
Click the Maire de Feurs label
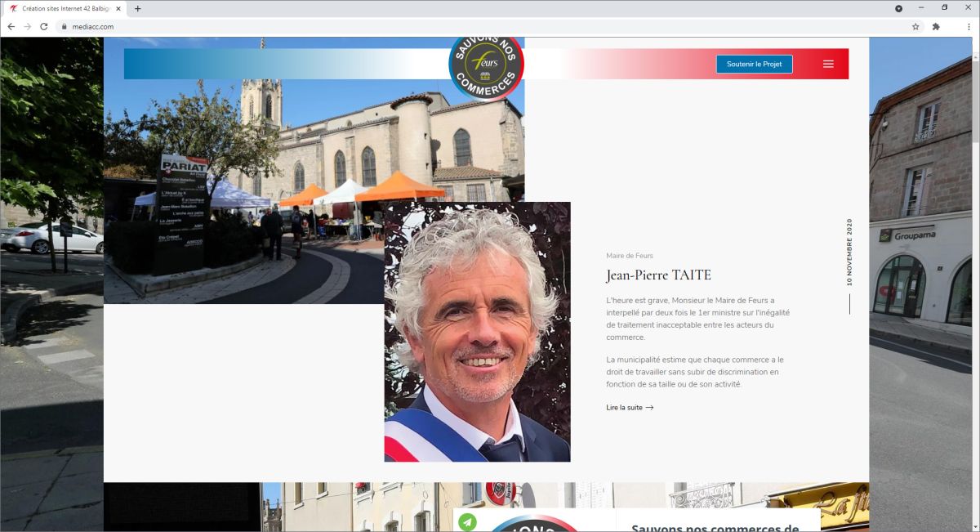click(630, 256)
